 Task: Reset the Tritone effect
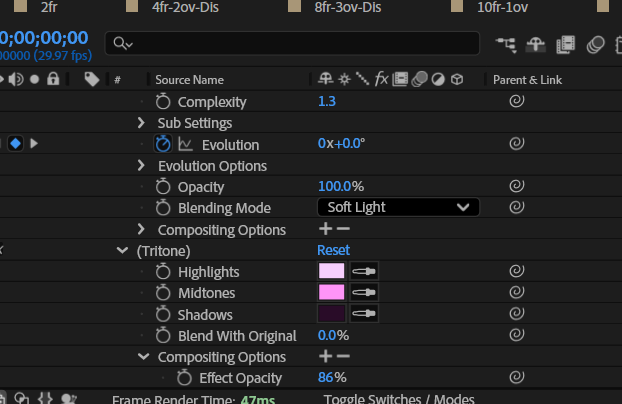[x=333, y=250]
